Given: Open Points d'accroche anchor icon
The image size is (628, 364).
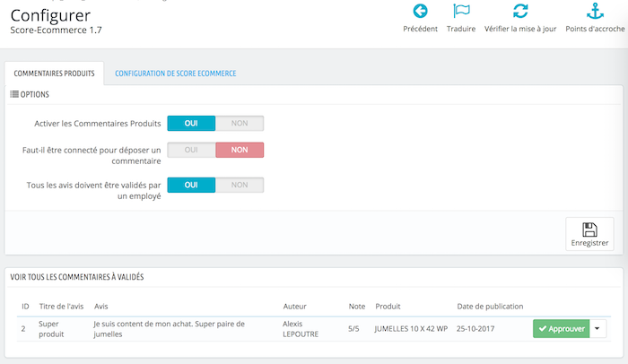Looking at the screenshot, I should point(595,12).
